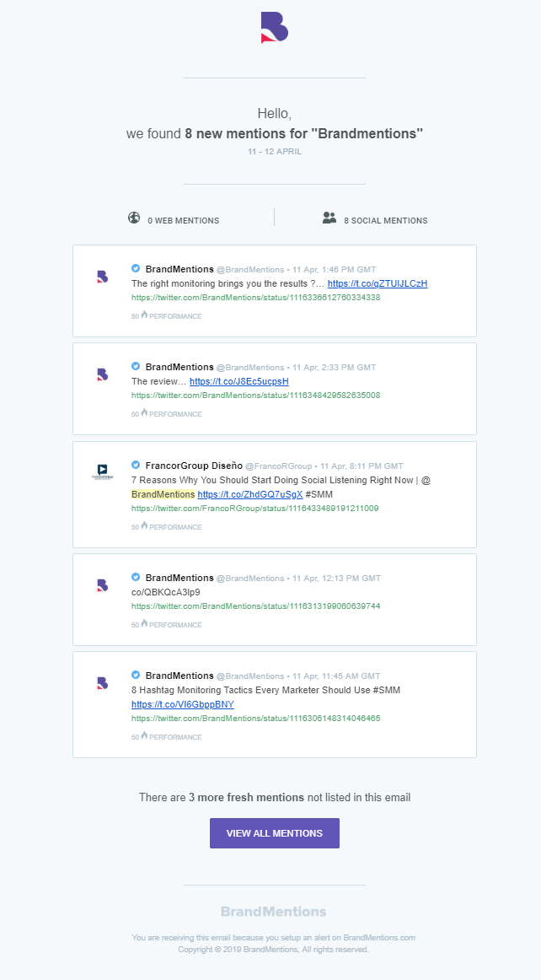
Task: Click the Twitter icon on the 12:13 PM tweet
Action: tap(136, 577)
